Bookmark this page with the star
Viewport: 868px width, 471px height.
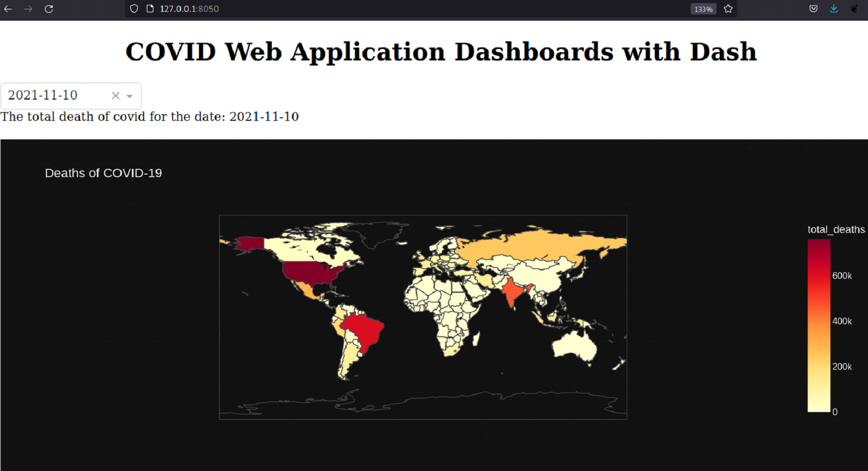point(729,9)
